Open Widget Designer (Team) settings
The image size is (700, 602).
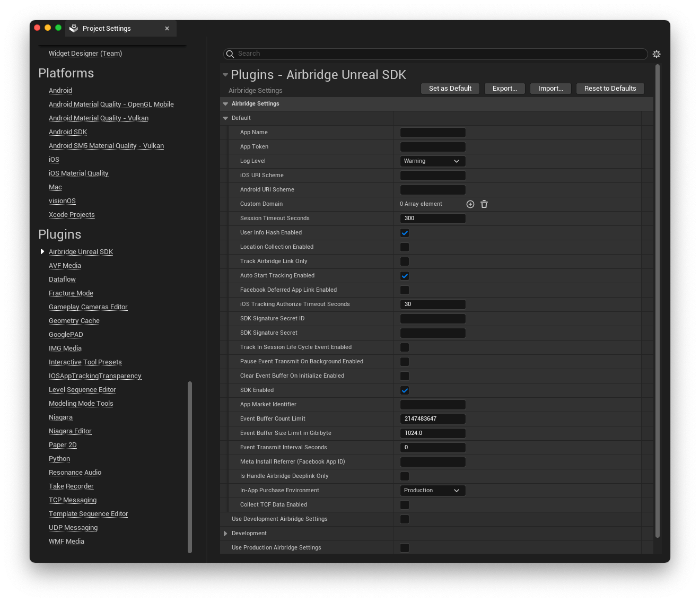point(85,54)
